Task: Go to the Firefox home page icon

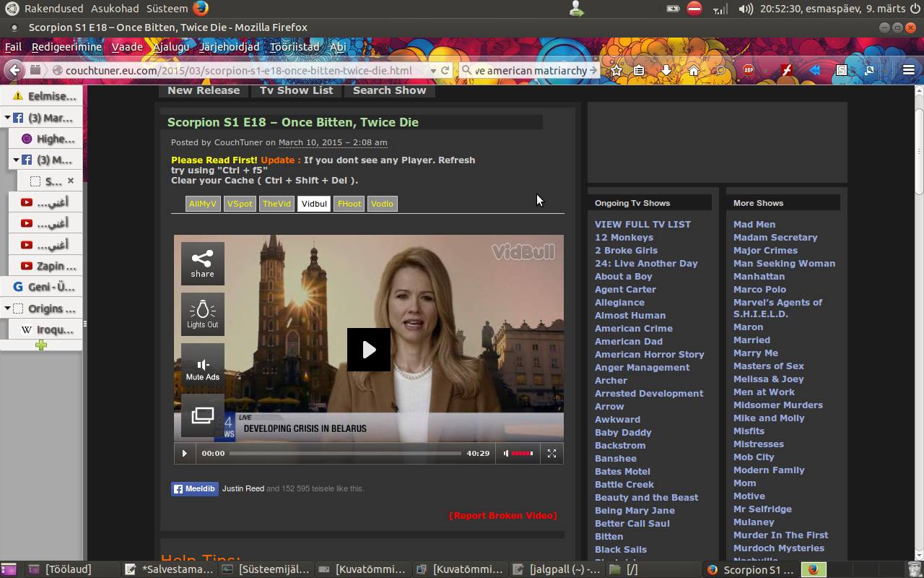Action: tap(693, 70)
